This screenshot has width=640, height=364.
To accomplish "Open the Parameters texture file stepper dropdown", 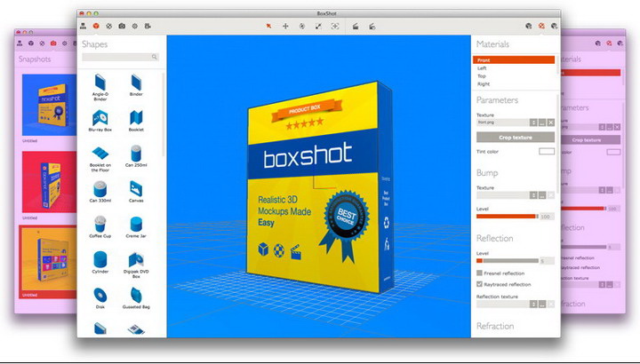I will coord(533,123).
